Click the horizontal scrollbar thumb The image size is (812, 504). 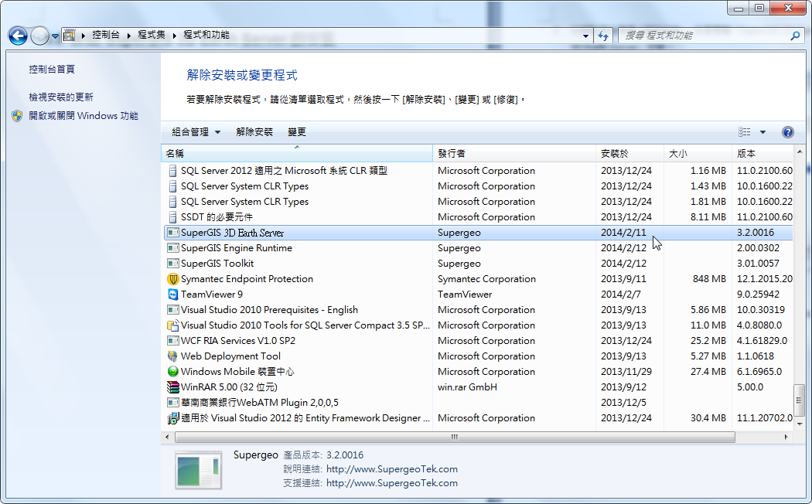click(x=455, y=438)
